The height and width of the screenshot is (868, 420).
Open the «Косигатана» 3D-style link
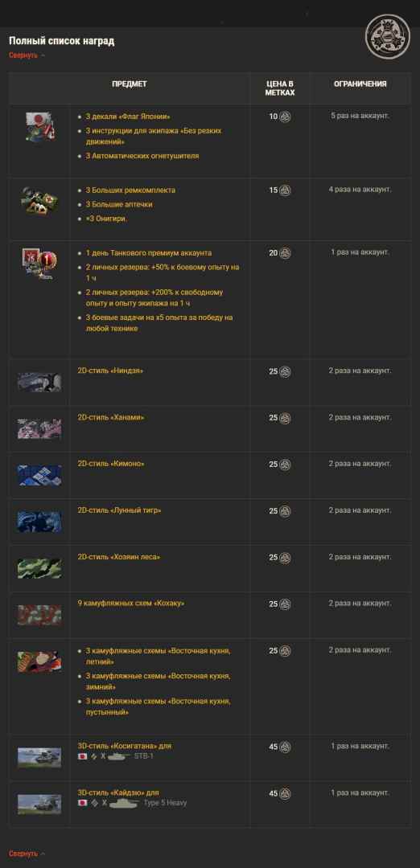tap(125, 746)
